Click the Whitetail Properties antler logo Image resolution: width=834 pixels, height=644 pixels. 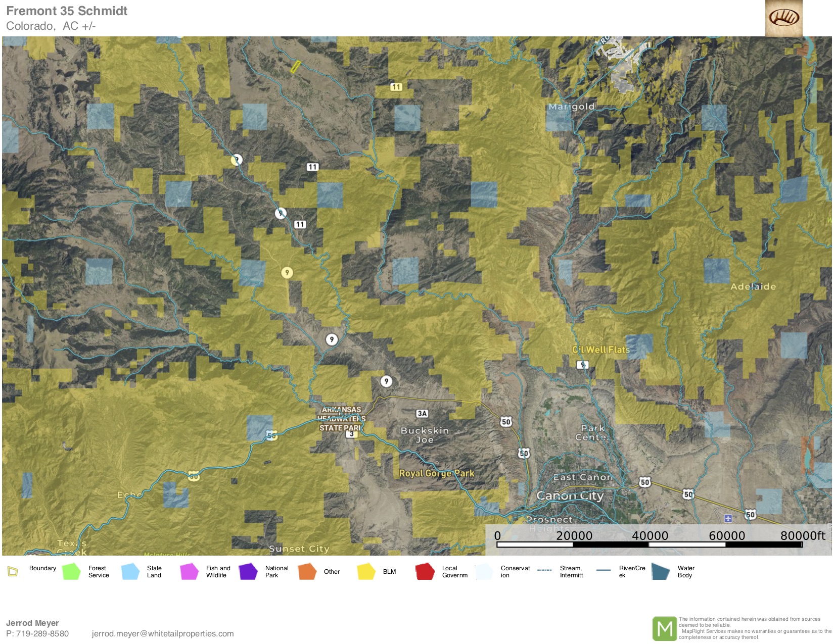(x=783, y=18)
